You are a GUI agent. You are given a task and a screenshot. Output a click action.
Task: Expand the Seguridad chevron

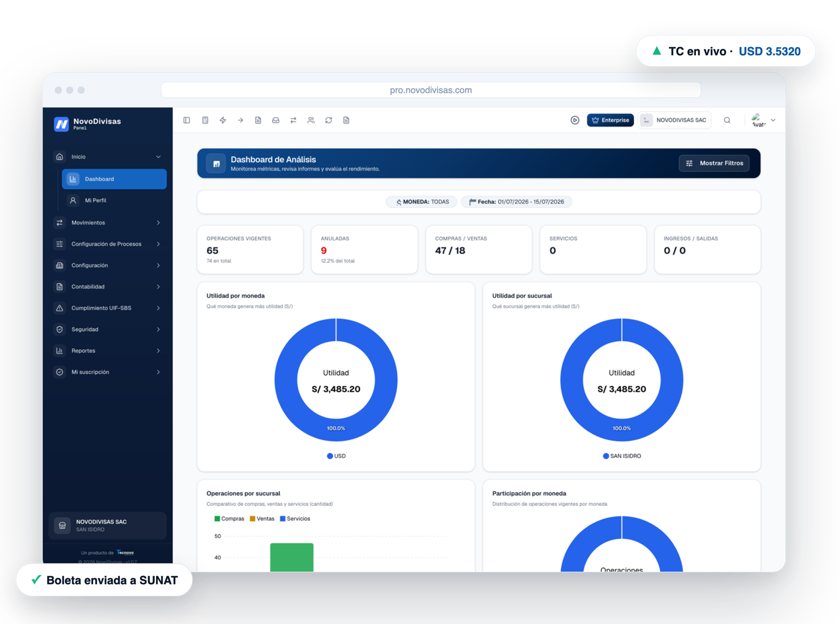coord(158,329)
